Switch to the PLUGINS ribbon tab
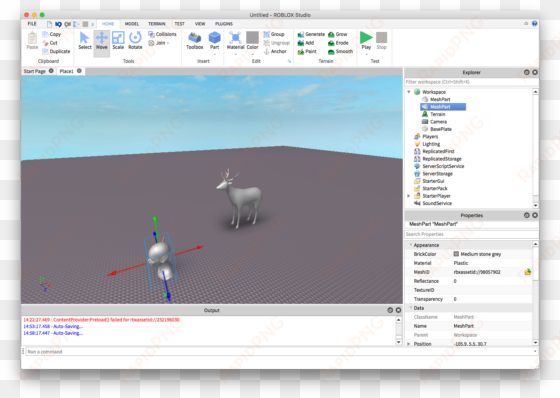The image size is (560, 398). (224, 24)
